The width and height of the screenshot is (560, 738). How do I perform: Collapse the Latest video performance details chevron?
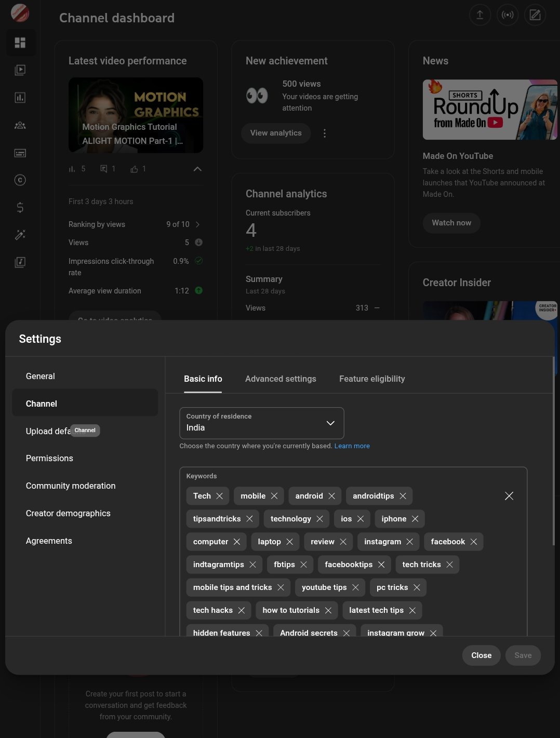(197, 169)
